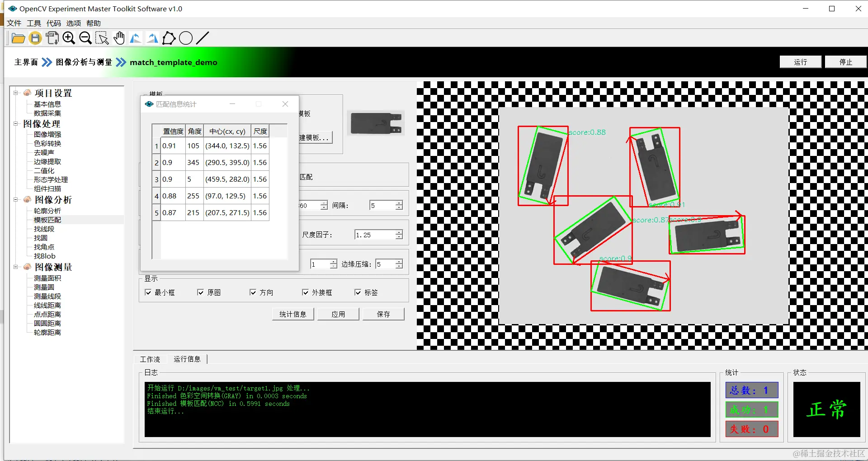Open the 工具 menu

click(34, 23)
